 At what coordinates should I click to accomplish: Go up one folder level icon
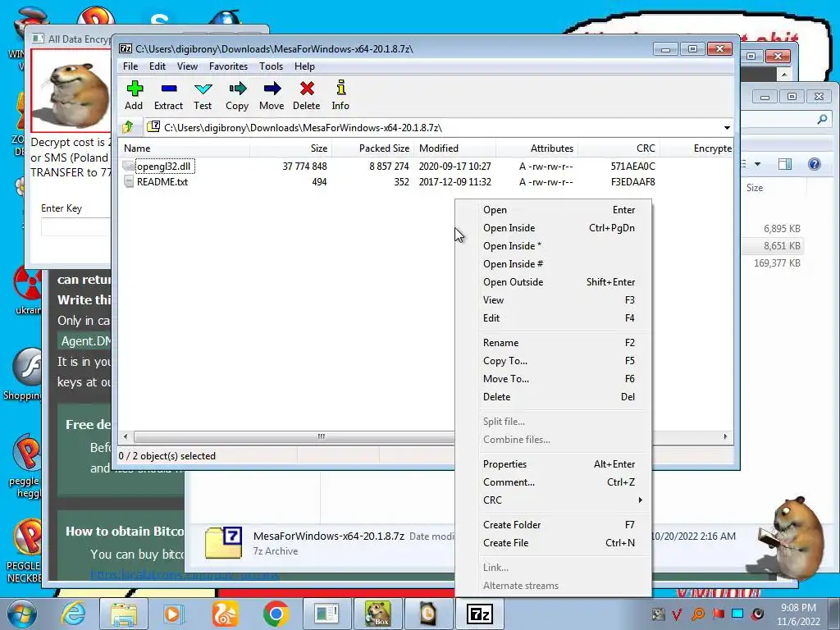tap(128, 127)
